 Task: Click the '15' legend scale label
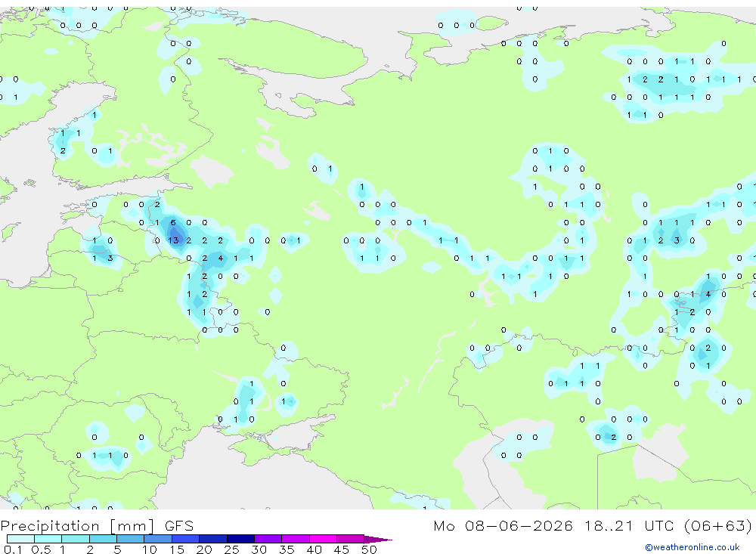tap(176, 549)
